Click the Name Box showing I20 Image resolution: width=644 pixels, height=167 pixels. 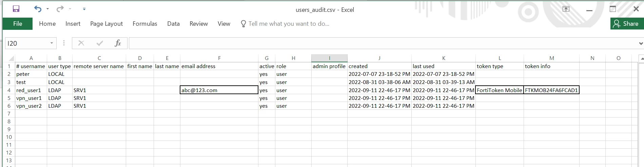(x=26, y=43)
